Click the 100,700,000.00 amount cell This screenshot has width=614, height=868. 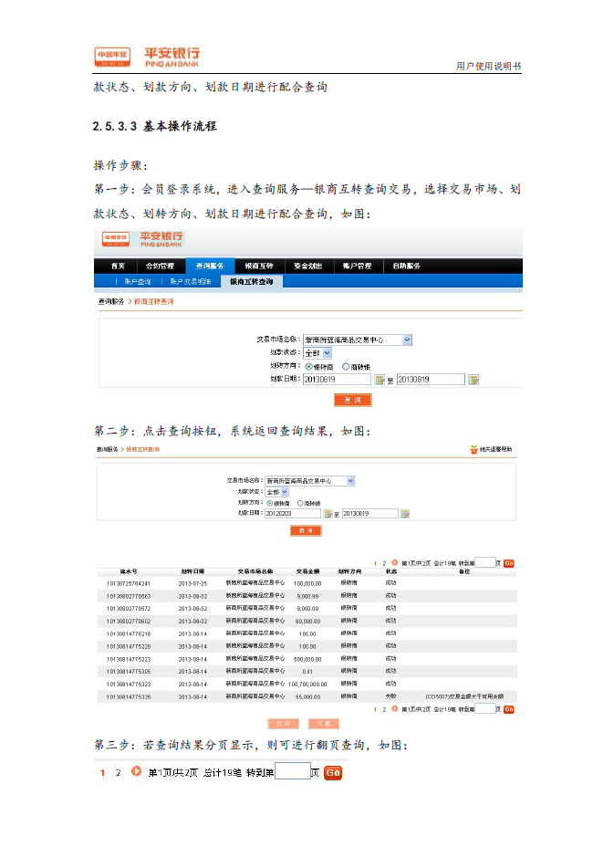point(307,685)
